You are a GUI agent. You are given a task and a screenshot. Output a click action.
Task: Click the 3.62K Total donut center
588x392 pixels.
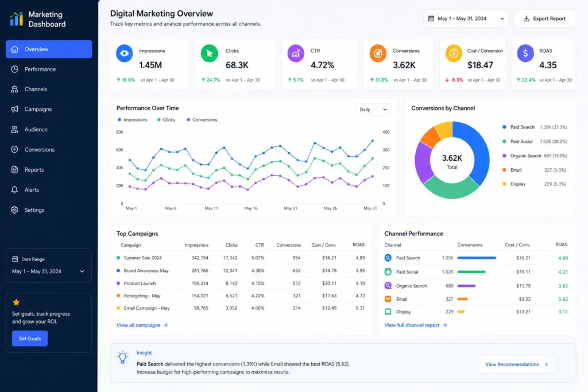(x=452, y=161)
